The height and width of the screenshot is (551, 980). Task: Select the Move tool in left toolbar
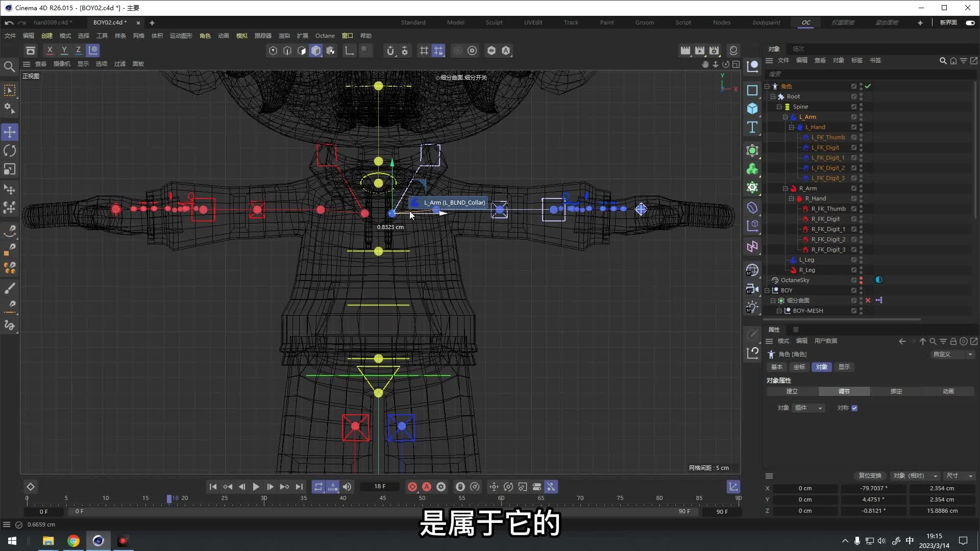[10, 132]
